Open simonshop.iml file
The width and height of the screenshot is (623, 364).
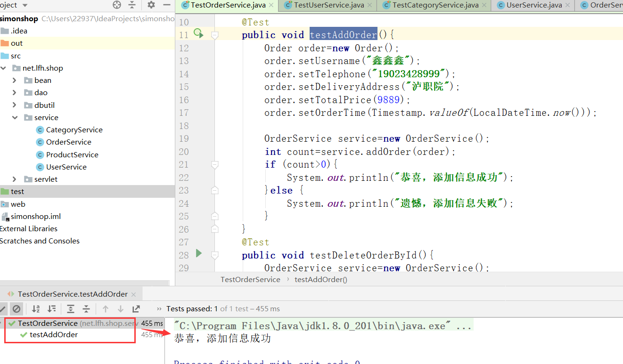[35, 217]
